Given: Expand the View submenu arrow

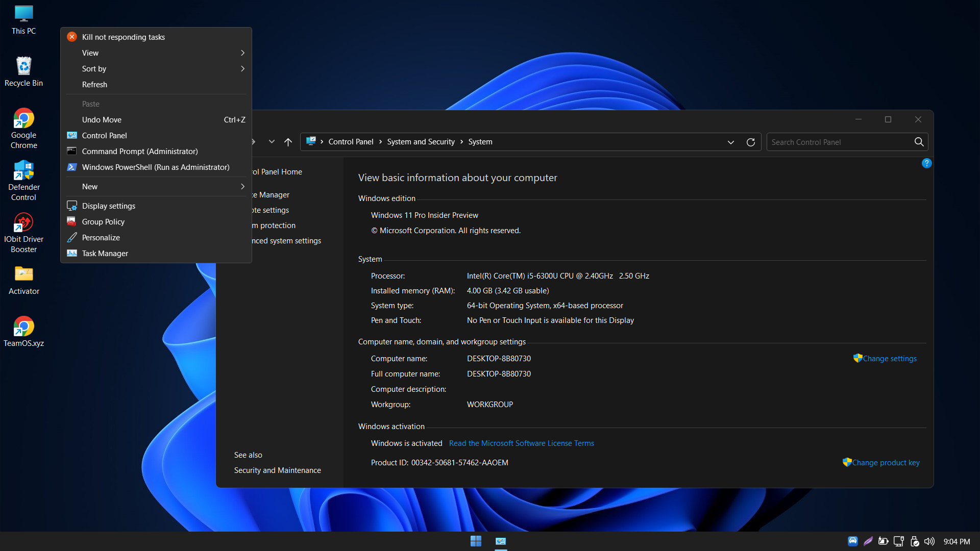Looking at the screenshot, I should pos(242,53).
